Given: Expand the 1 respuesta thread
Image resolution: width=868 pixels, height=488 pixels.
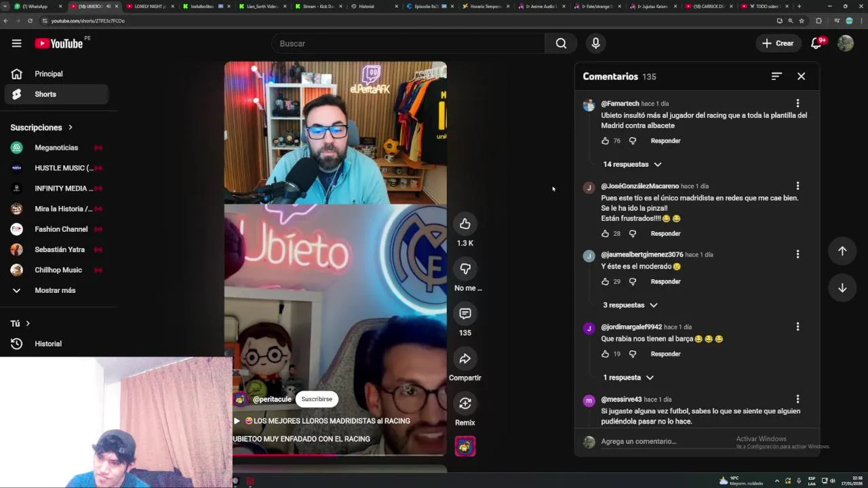Looking at the screenshot, I should coord(628,378).
